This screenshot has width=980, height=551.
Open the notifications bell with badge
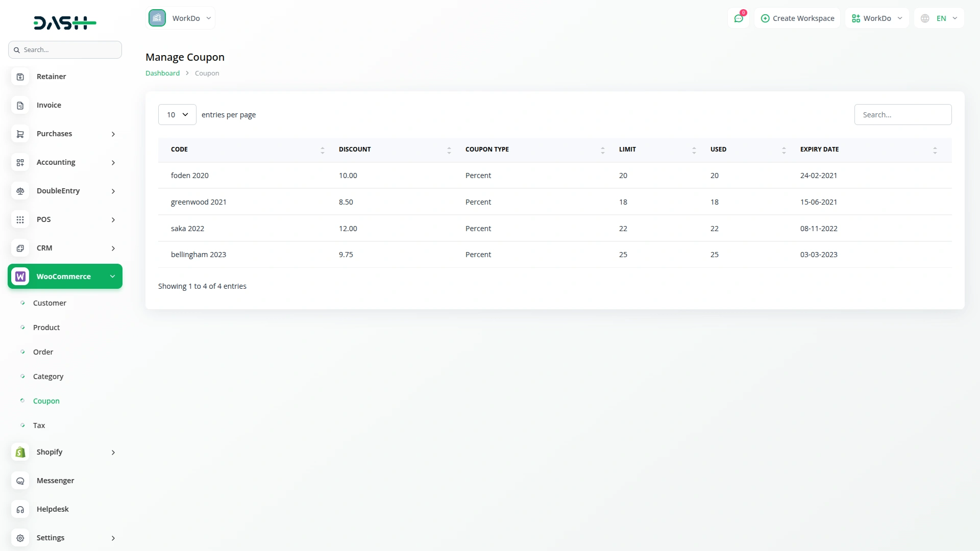click(x=739, y=18)
